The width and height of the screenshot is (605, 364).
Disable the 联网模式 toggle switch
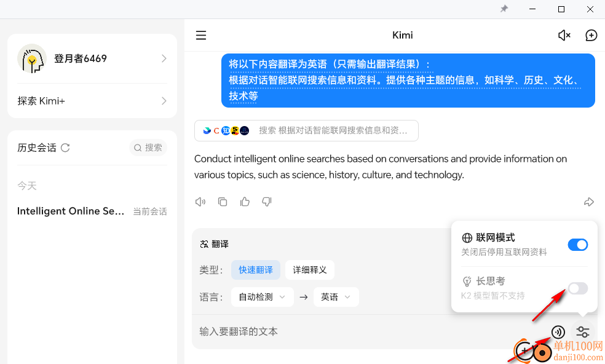(x=577, y=245)
